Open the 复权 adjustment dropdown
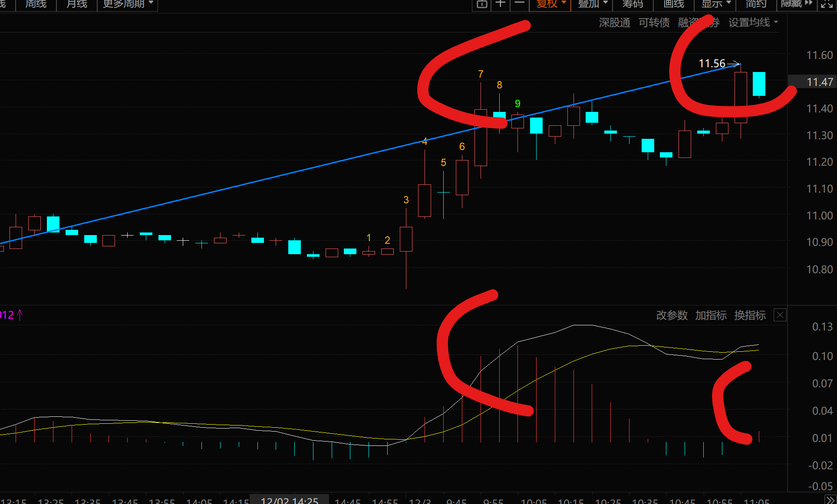This screenshot has width=837, height=504. coord(550,4)
